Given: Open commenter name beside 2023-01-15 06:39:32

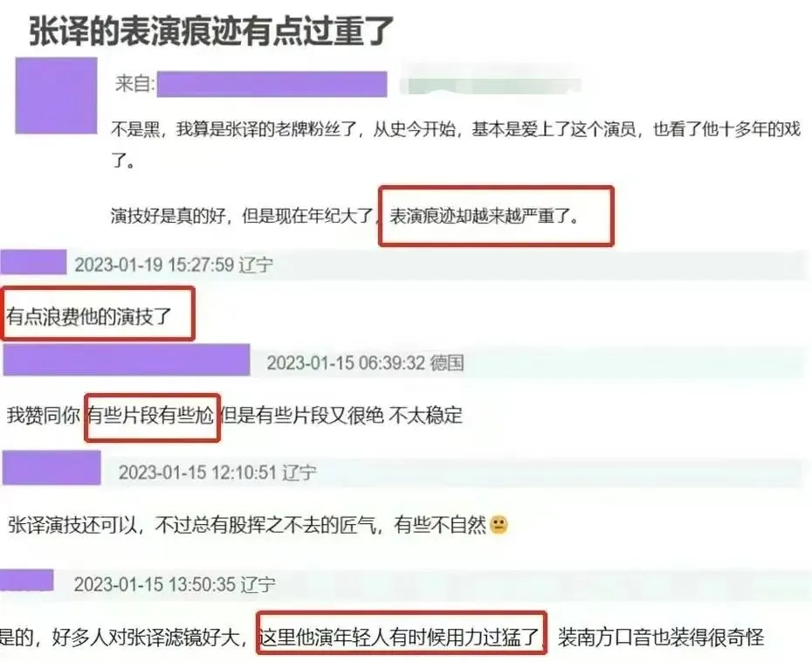Looking at the screenshot, I should [x=127, y=360].
